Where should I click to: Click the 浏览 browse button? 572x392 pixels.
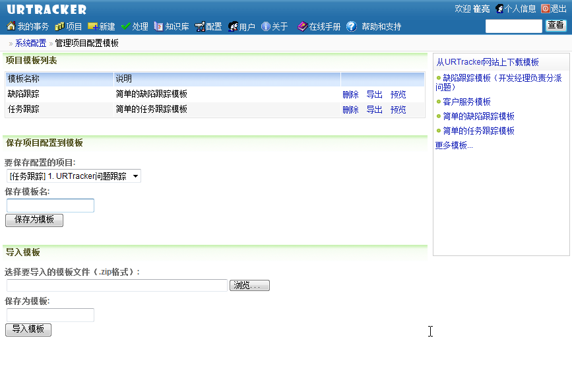[249, 286]
